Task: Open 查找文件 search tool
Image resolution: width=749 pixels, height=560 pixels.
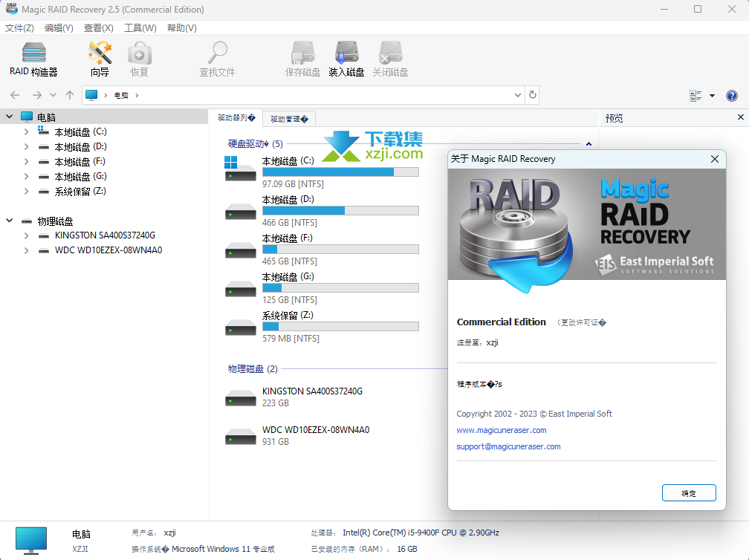Action: pyautogui.click(x=217, y=59)
